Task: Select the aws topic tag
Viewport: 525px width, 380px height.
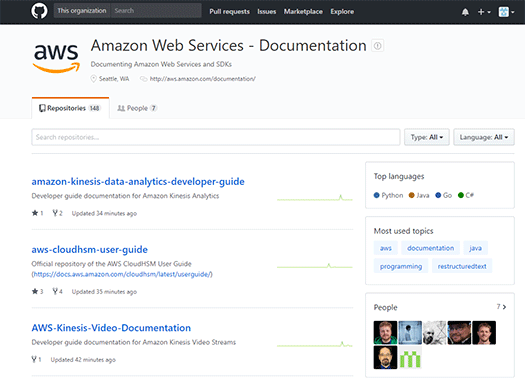Action: [385, 248]
